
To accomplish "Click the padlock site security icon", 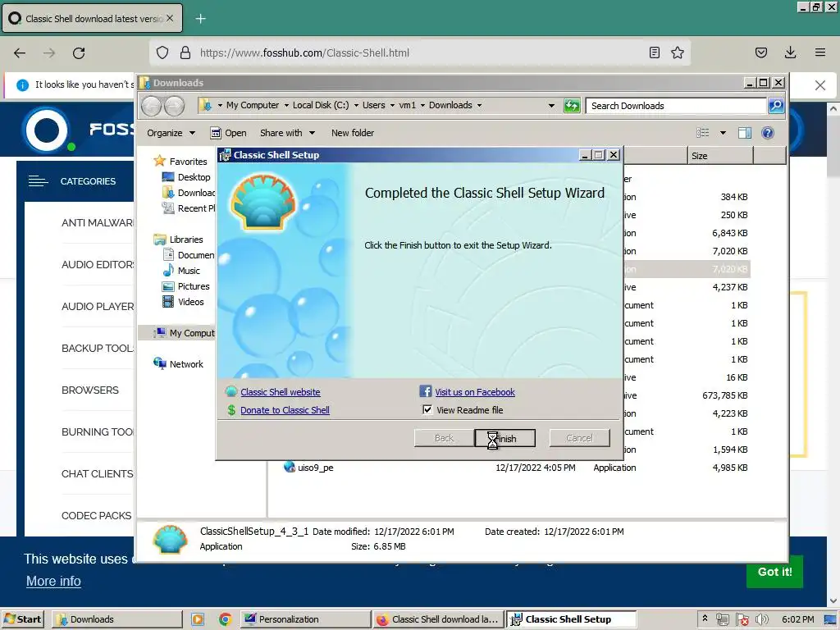I will pos(185,52).
